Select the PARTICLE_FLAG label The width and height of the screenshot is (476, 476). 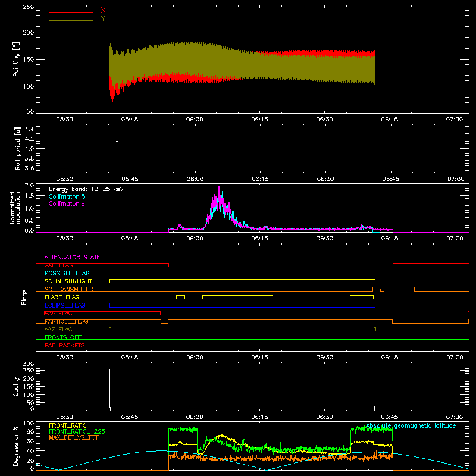click(67, 321)
